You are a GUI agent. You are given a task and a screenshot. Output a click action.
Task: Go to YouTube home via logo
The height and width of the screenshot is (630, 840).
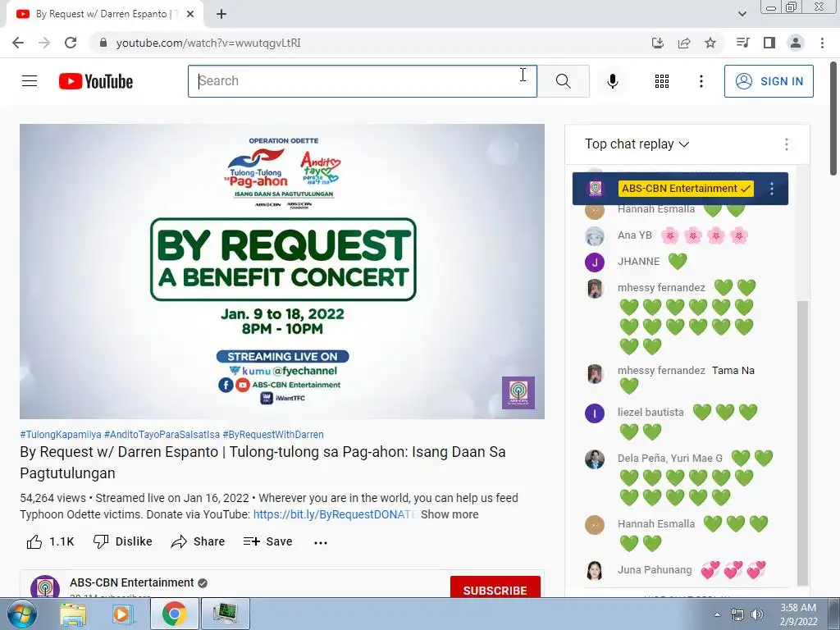pos(96,81)
